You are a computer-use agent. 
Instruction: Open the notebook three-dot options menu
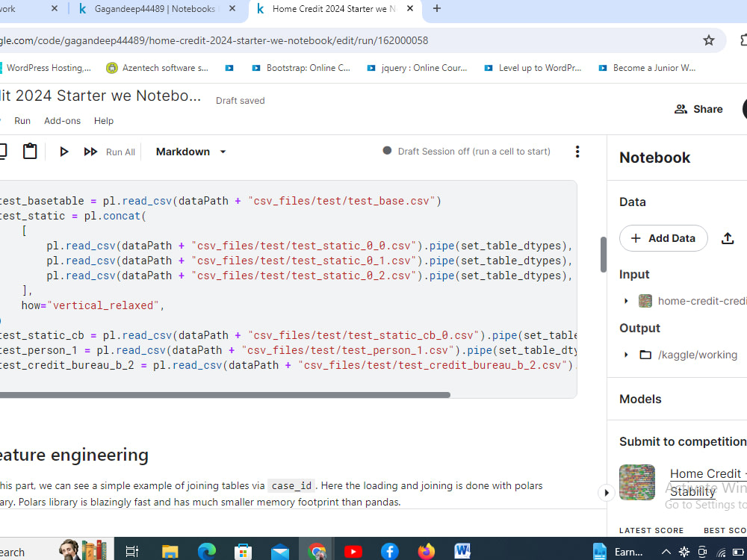577,152
